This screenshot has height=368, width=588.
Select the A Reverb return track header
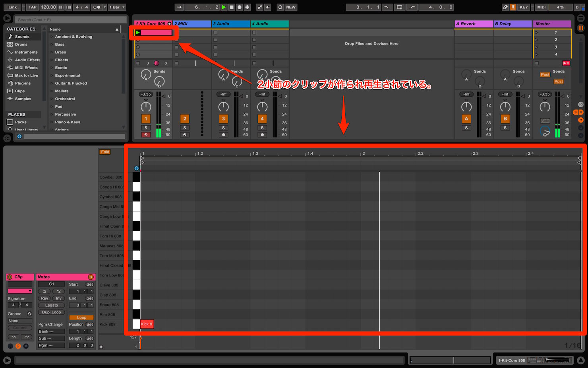(474, 24)
